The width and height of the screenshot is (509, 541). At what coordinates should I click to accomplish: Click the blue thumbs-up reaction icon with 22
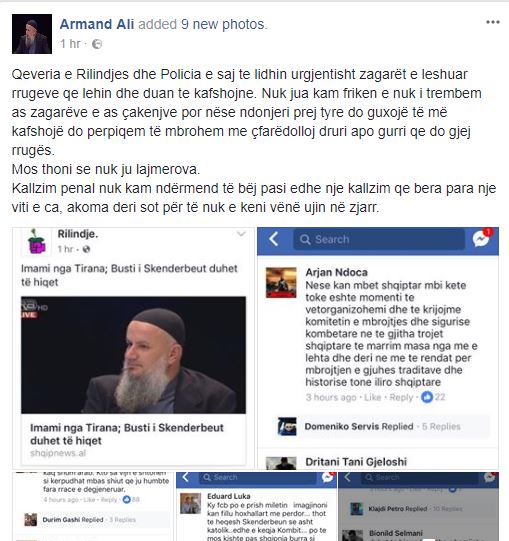click(427, 397)
